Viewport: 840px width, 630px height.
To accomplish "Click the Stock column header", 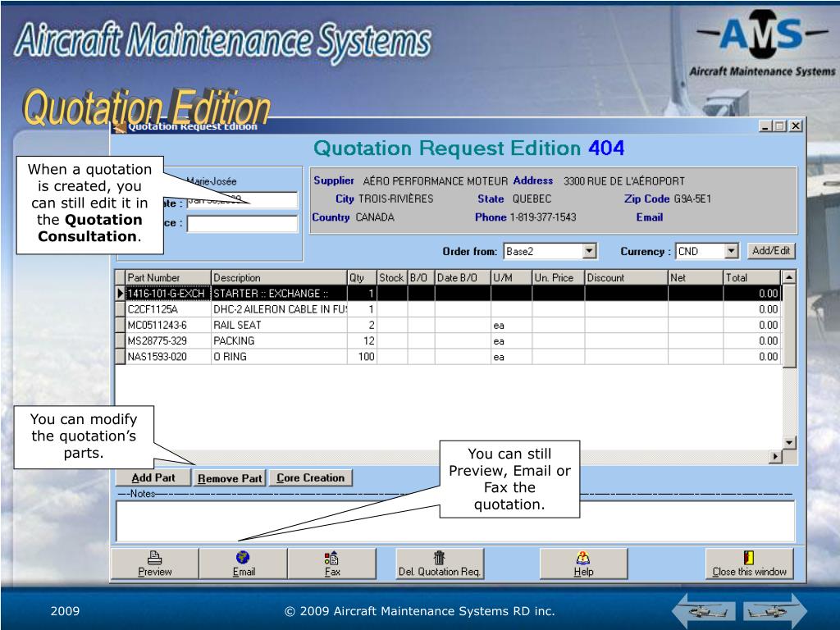I will pos(392,277).
